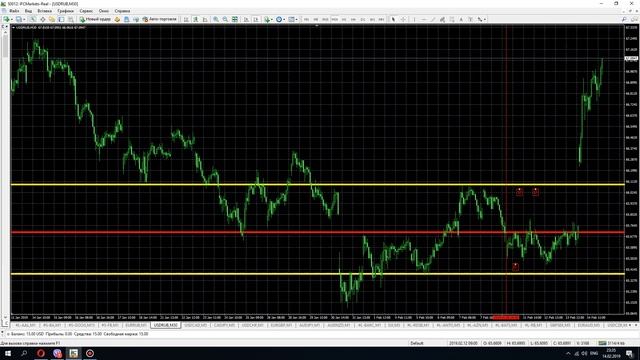640x360 pixels.
Task: Open ENG language switcher in tray
Action: click(x=594, y=353)
